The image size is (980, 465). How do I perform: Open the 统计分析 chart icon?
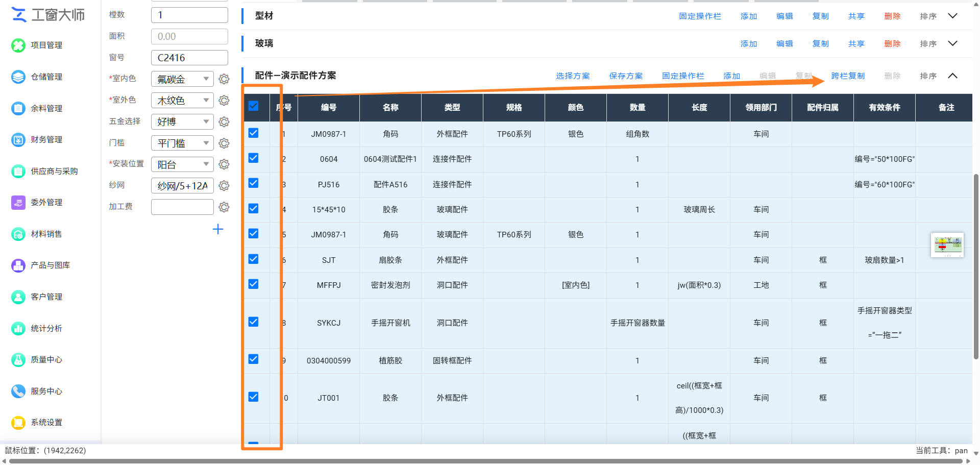click(x=18, y=329)
